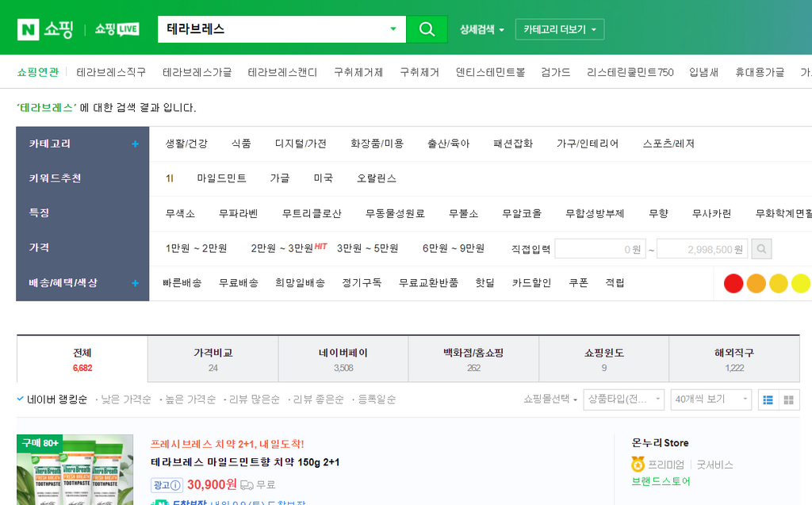Screen dimensions: 812x505
Task: Open the 구취제거제 related search
Action: [x=358, y=72]
